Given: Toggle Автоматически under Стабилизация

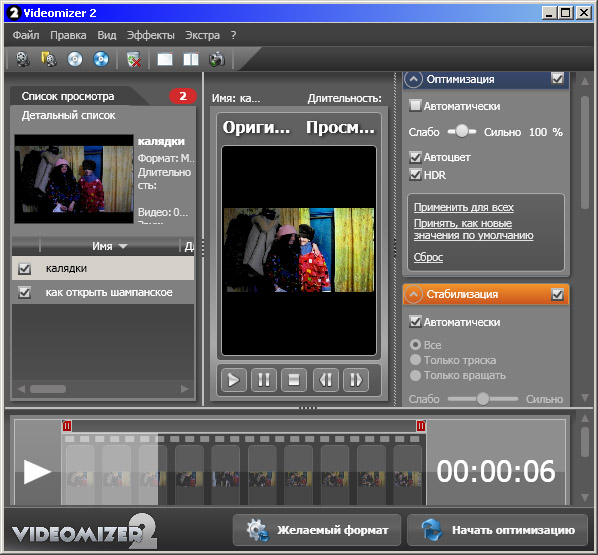Looking at the screenshot, I should click(415, 322).
